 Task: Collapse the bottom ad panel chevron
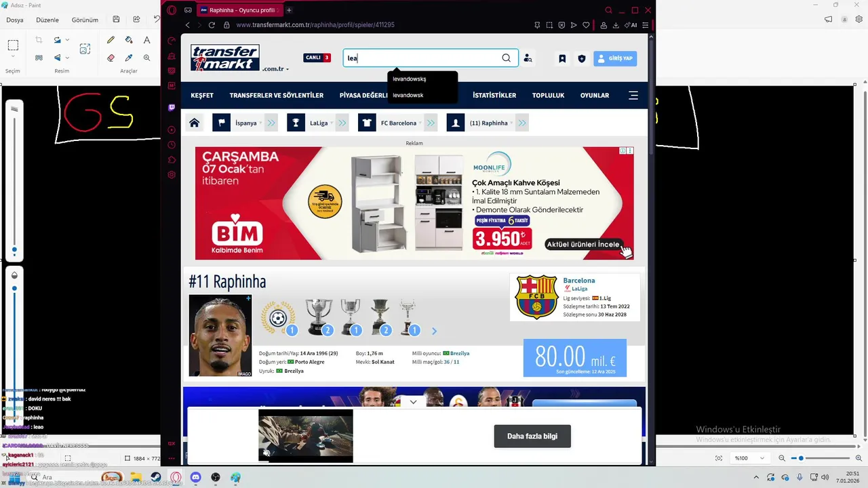click(413, 402)
